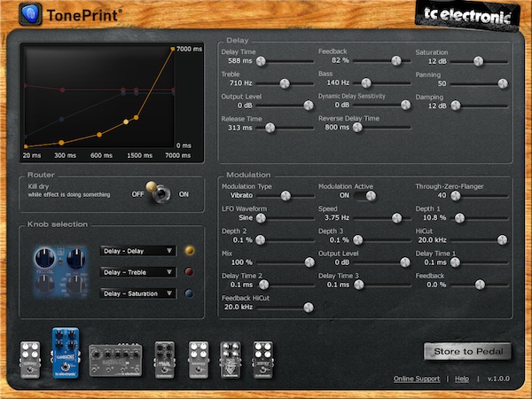Click the bottom-right knob on the pedal image
Image resolution: width=532 pixels, height=399 pixels.
[x=76, y=285]
